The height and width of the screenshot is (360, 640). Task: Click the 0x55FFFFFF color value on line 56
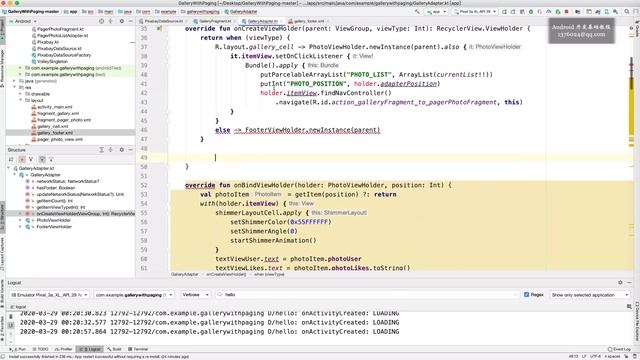click(x=309, y=222)
